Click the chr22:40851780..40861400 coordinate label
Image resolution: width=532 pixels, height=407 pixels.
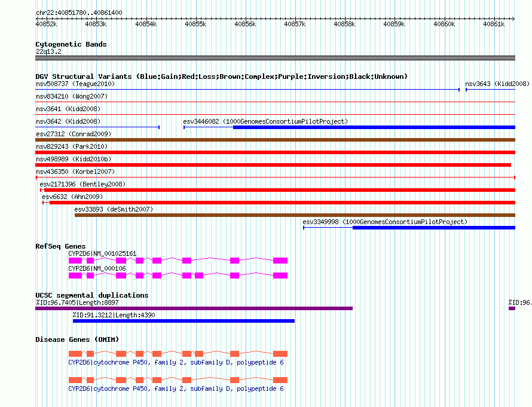click(x=79, y=13)
